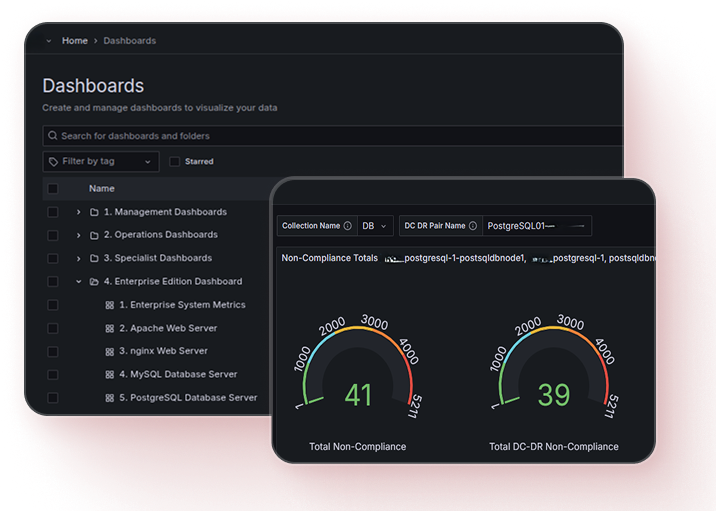Click the Dashboards breadcrumb
716x511 pixels.
click(x=130, y=41)
